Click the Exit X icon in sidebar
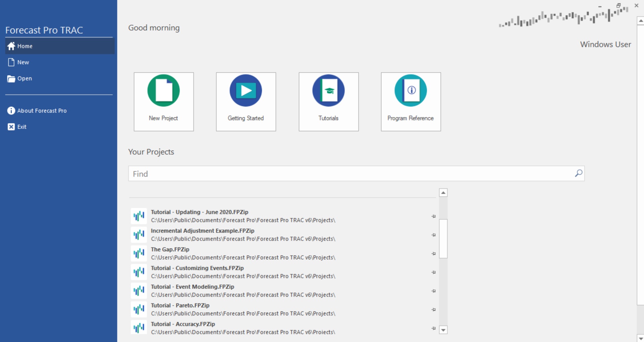 click(11, 127)
